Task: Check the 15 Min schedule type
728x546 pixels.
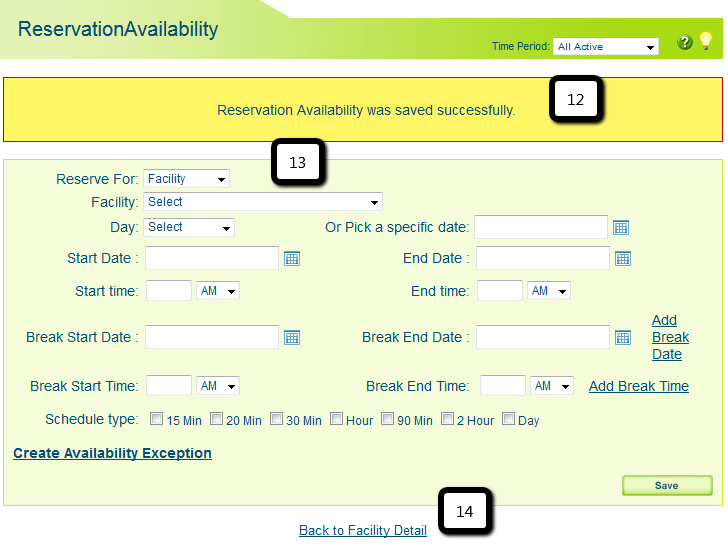Action: [x=156, y=419]
